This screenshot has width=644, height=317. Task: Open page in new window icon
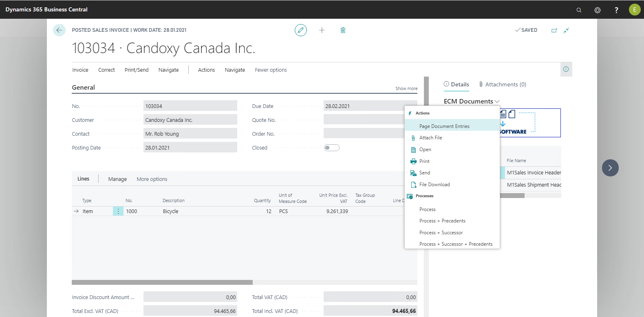coord(554,30)
